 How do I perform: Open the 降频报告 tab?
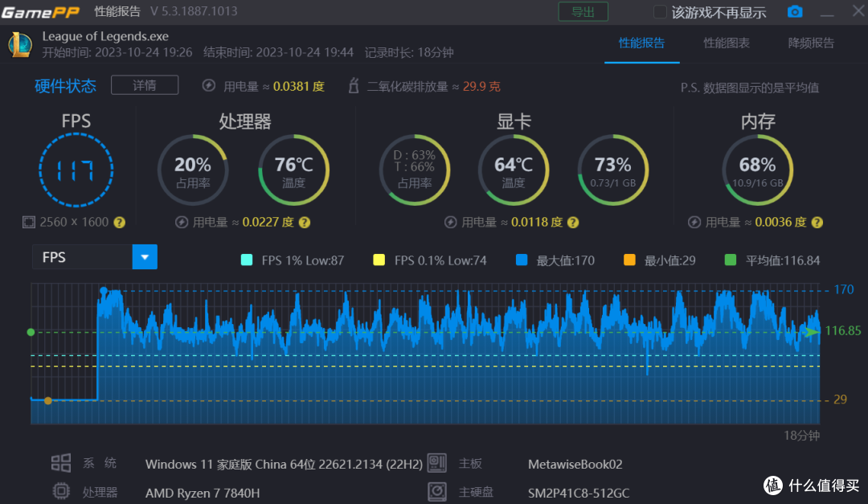pyautogui.click(x=811, y=43)
